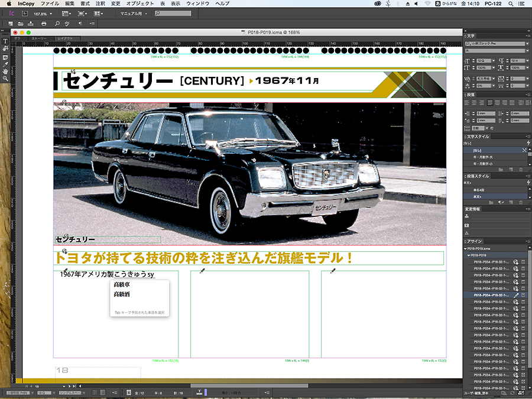Choose 高級車 from the input candidate list
532x399 pixels.
point(121,284)
